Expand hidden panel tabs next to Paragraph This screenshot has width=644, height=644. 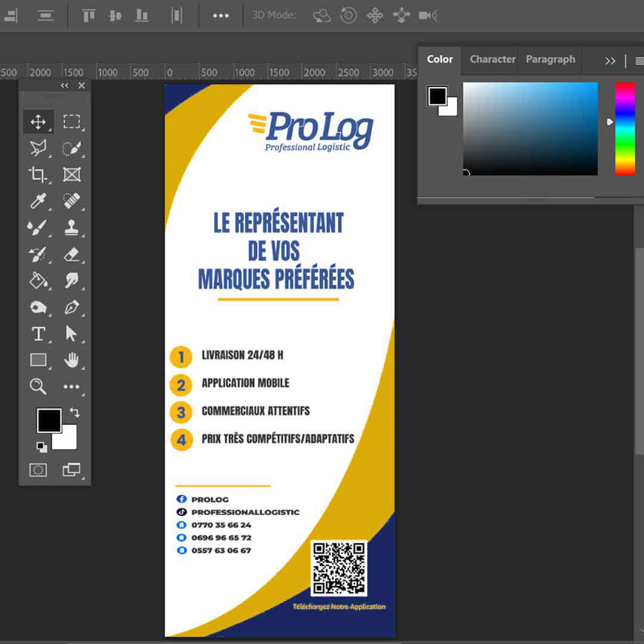pos(610,61)
